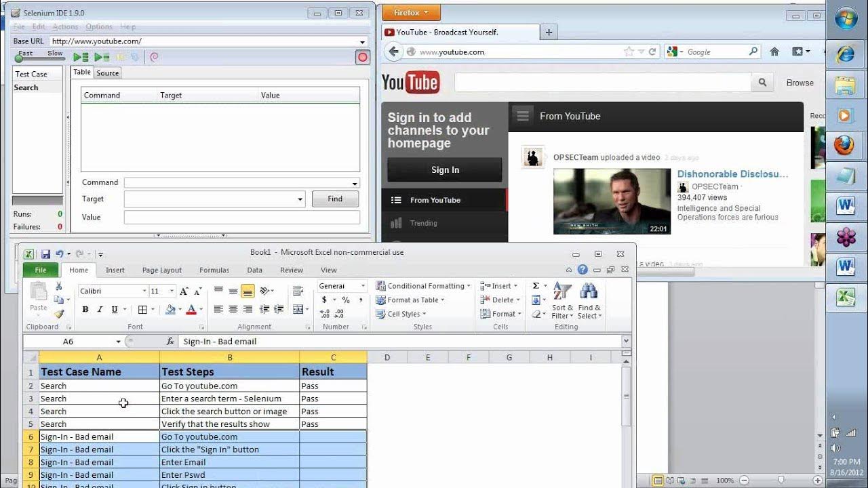Expand the Target dropdown in Selenium IDE

(300, 199)
